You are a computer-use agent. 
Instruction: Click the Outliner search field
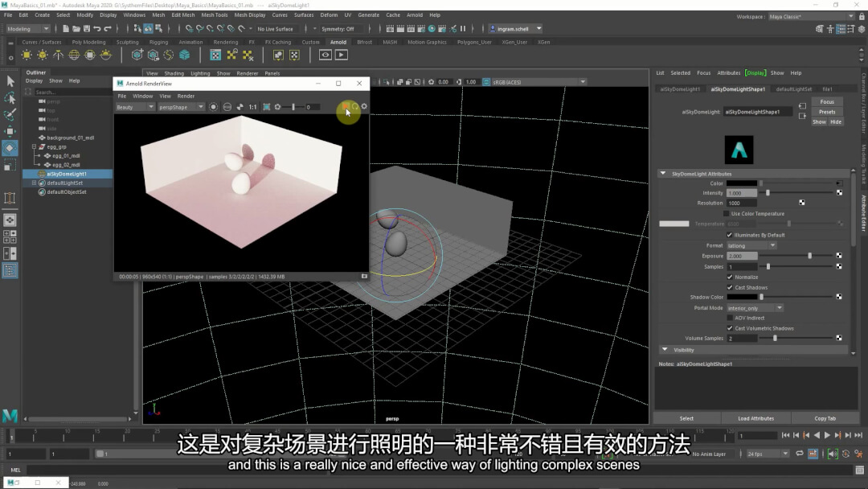pos(72,92)
